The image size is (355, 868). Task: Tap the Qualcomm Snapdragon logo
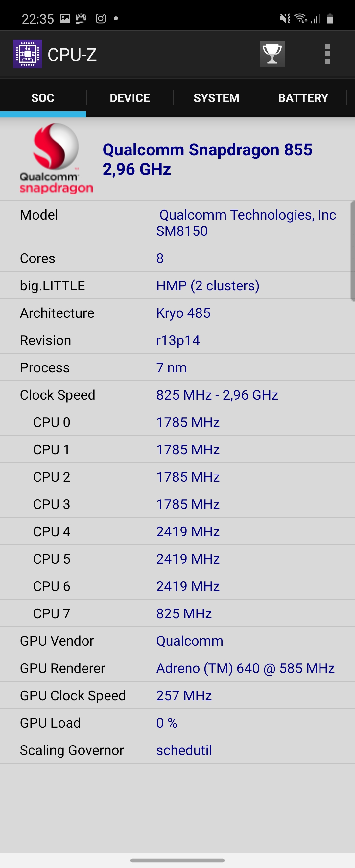coord(56,158)
